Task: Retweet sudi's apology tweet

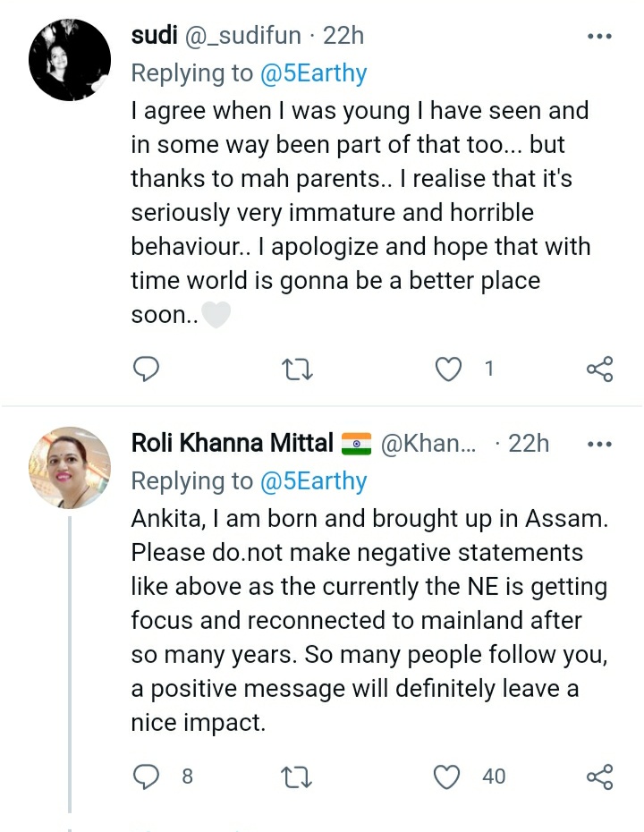Action: pyautogui.click(x=296, y=369)
